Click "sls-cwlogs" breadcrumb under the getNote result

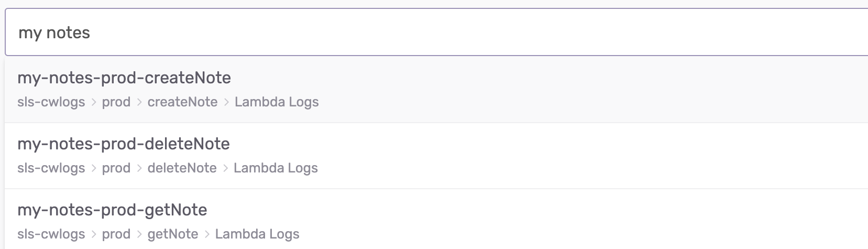pyautogui.click(x=51, y=234)
